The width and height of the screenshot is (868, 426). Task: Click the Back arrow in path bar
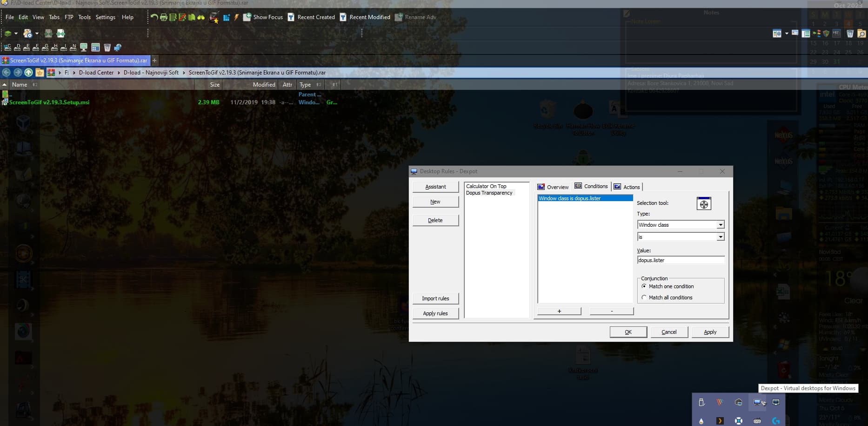click(7, 73)
